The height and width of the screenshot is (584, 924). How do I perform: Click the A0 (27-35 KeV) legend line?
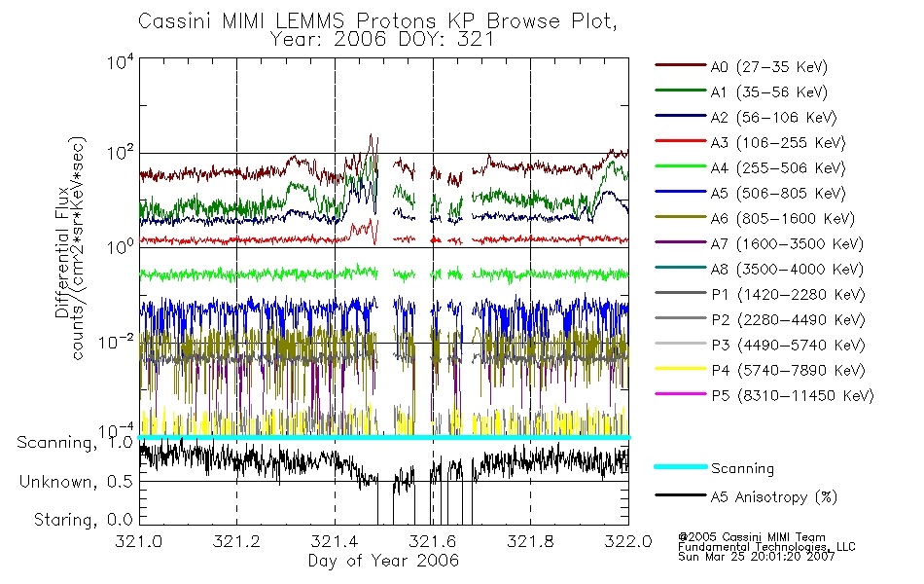[x=681, y=65]
